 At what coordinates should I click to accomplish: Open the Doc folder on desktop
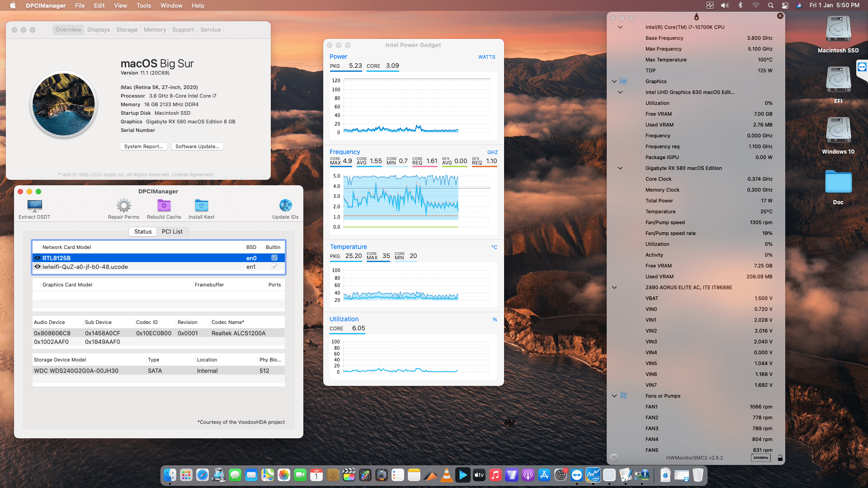(838, 182)
